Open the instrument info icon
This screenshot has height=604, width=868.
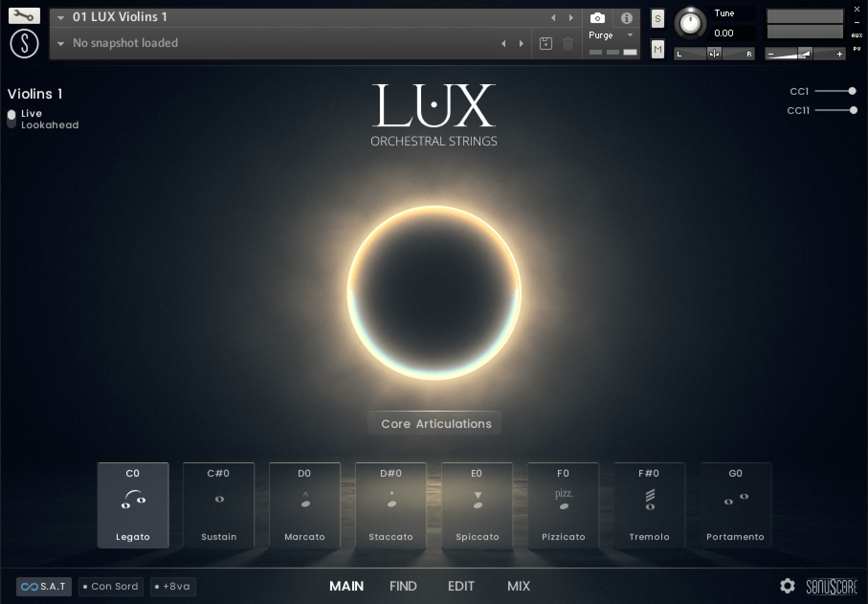[x=626, y=18]
